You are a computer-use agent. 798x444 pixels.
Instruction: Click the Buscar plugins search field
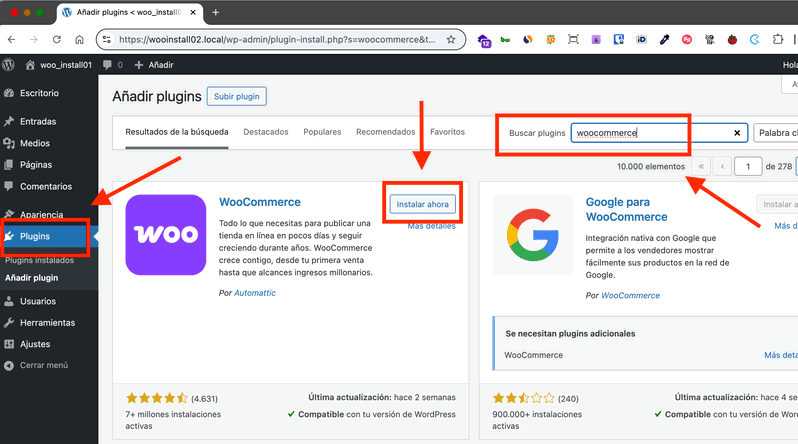coord(659,133)
